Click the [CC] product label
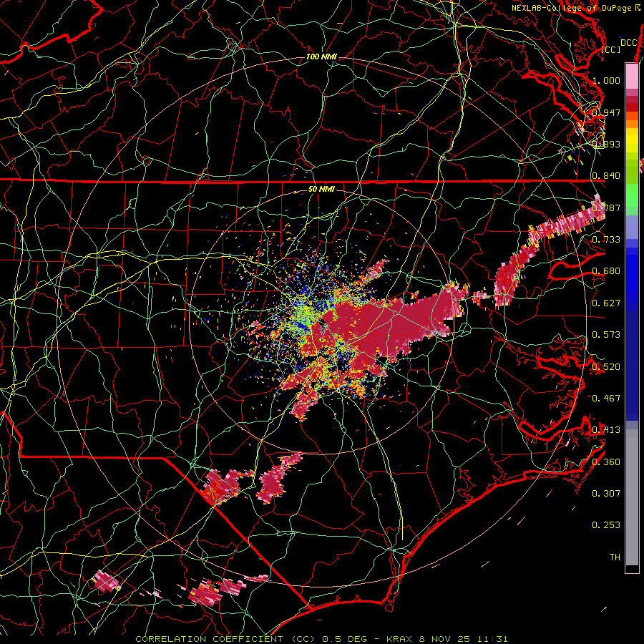The image size is (644, 644). (x=611, y=49)
